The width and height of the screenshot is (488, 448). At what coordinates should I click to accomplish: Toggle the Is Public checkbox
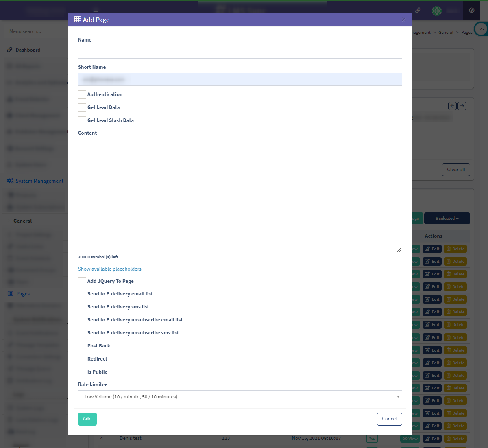[82, 372]
